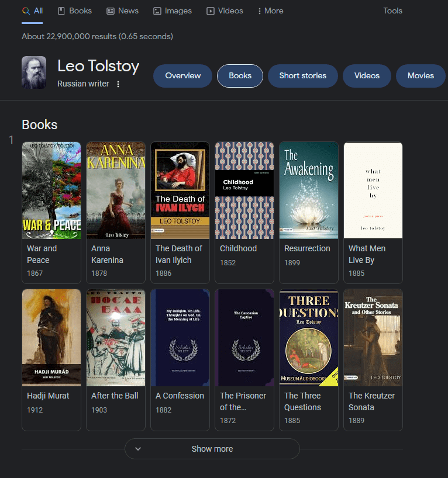Click the Books tab book icon
The image size is (448, 478).
coord(61,11)
